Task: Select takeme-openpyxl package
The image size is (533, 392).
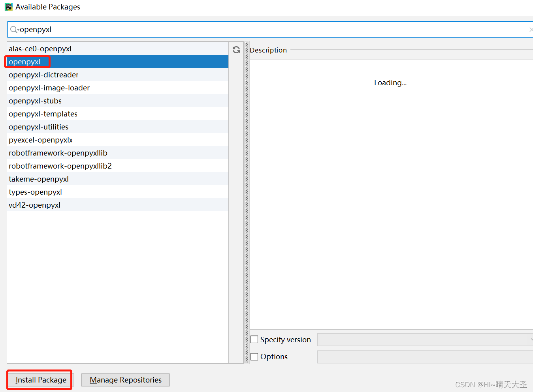Action: [118, 179]
